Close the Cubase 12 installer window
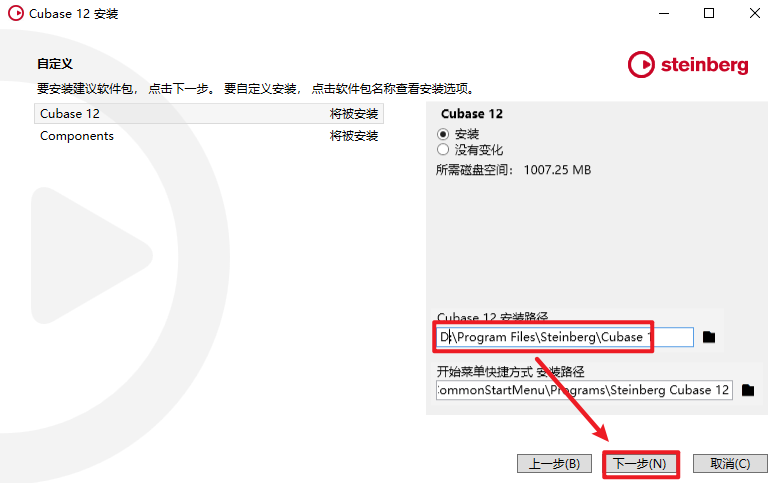This screenshot has width=773, height=483. tap(755, 13)
